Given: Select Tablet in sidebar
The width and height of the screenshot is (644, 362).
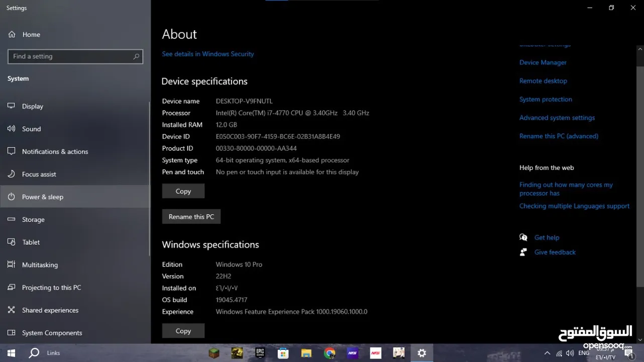Looking at the screenshot, I should click(x=75, y=242).
